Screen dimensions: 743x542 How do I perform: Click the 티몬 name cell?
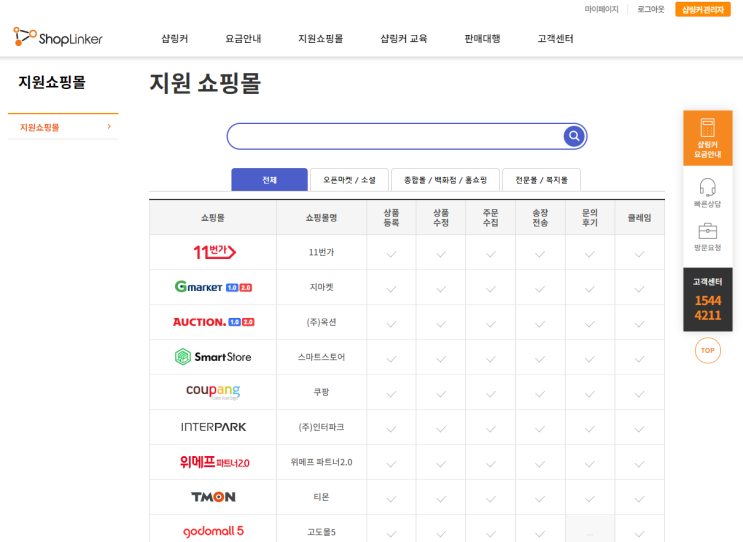pos(321,497)
